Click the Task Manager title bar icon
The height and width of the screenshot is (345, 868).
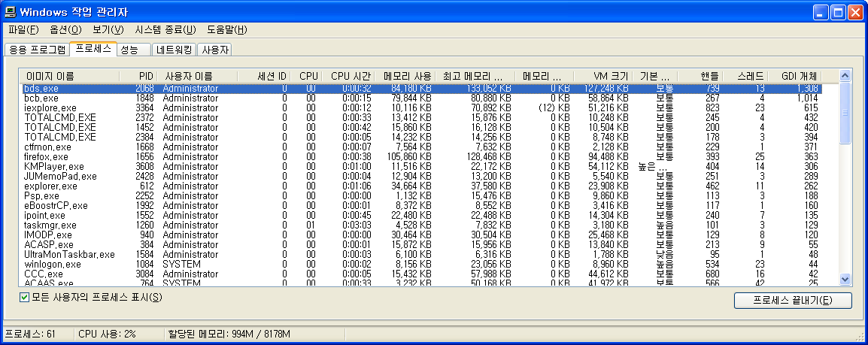(10, 12)
